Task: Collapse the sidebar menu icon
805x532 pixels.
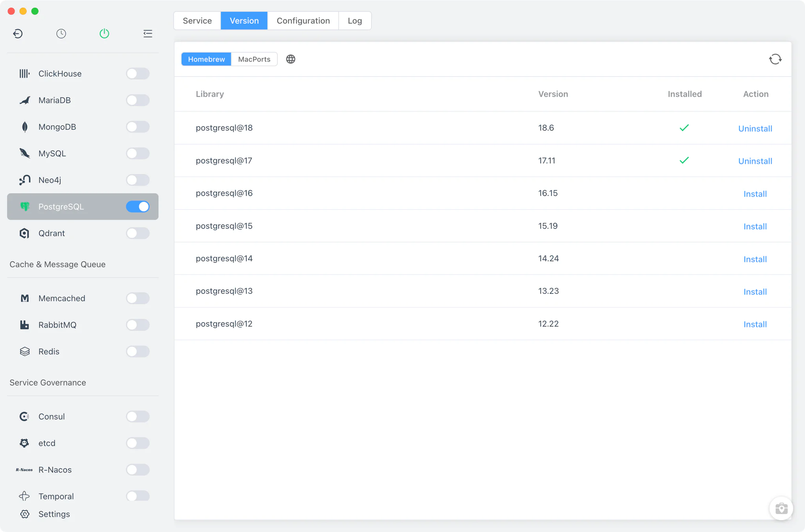Action: point(148,34)
